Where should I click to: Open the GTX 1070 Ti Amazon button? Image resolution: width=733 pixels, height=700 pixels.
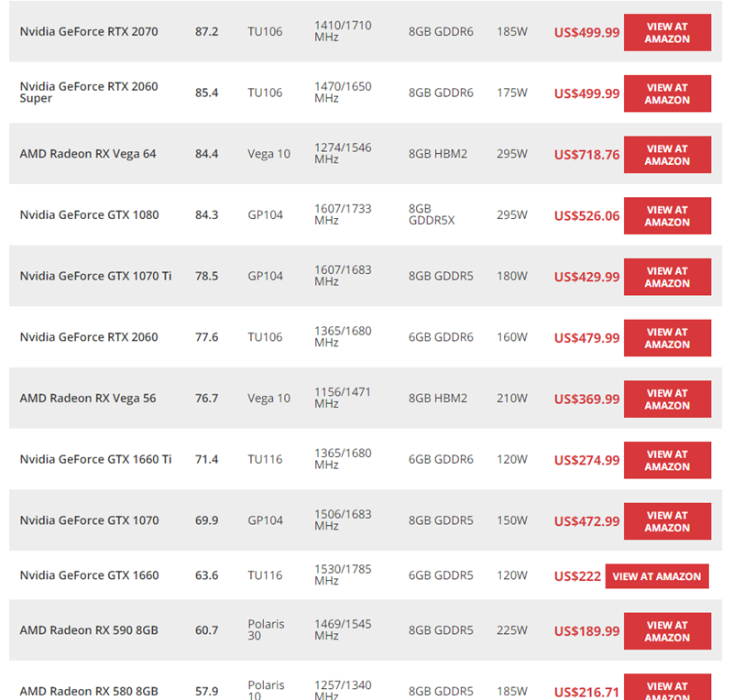(x=667, y=277)
